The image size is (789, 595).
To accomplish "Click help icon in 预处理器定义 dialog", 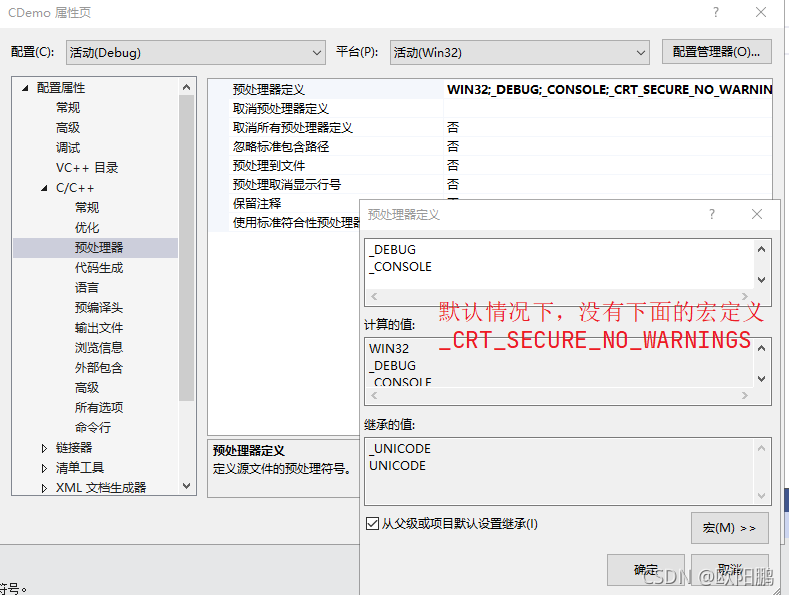I will (x=712, y=214).
